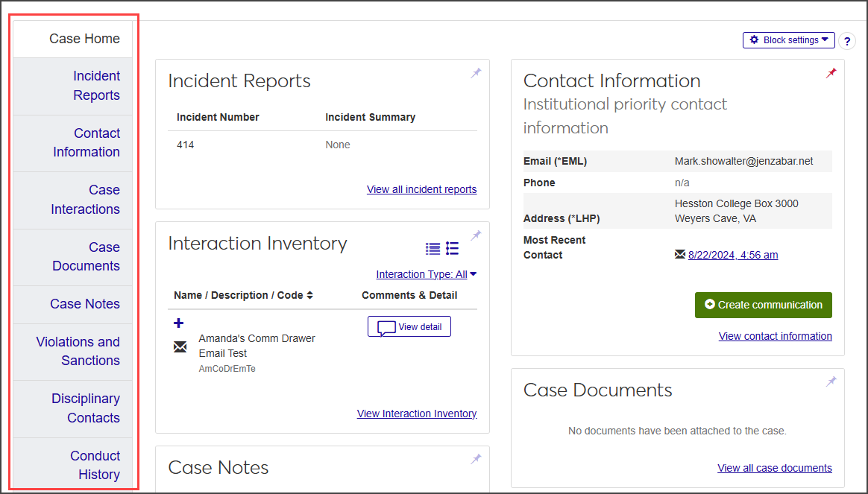868x494 pixels.
Task: Unpin the Contact Information block
Action: [x=831, y=73]
